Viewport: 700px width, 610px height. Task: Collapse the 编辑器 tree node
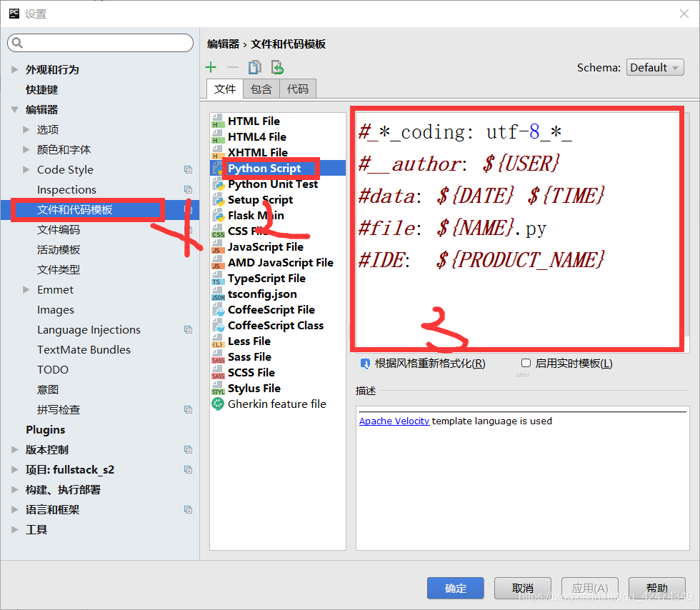(x=15, y=109)
